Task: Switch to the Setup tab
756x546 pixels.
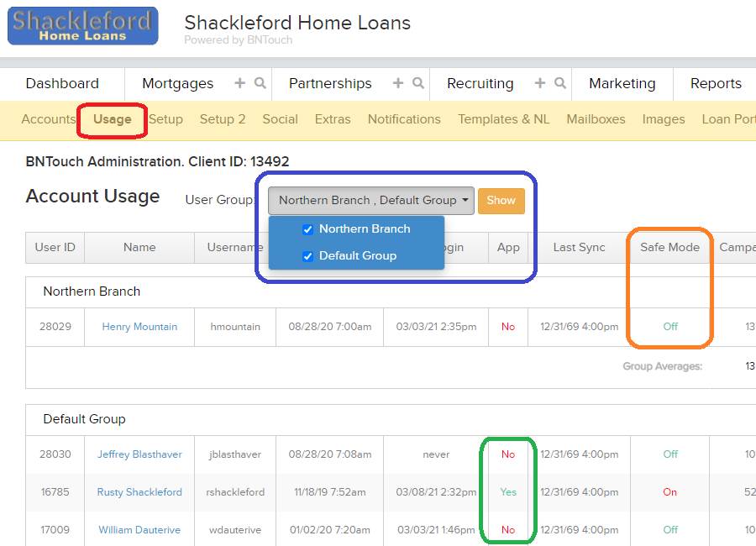Action: coord(165,119)
